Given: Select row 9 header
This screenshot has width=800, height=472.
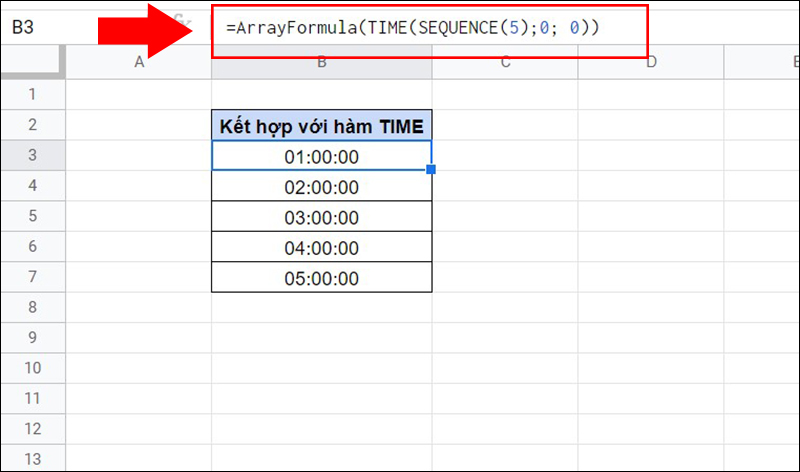Looking at the screenshot, I should pos(33,337).
